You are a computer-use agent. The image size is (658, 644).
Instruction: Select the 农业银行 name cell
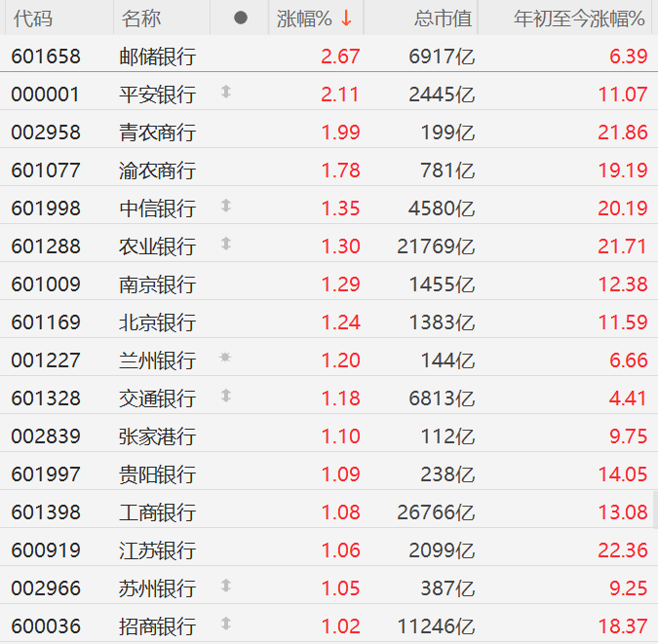[x=157, y=246]
